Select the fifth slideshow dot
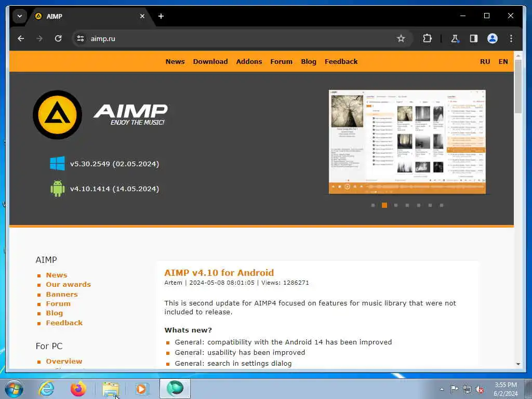532x399 pixels. 419,205
